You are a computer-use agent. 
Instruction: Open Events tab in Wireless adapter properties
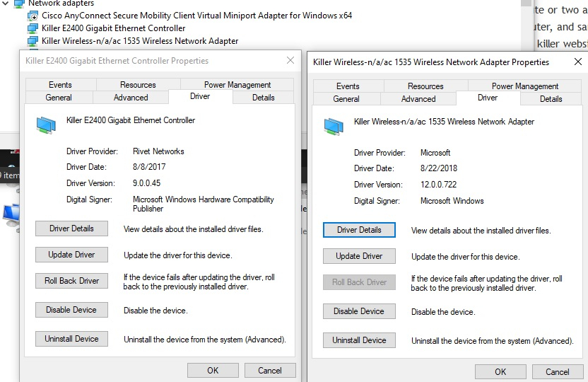348,86
